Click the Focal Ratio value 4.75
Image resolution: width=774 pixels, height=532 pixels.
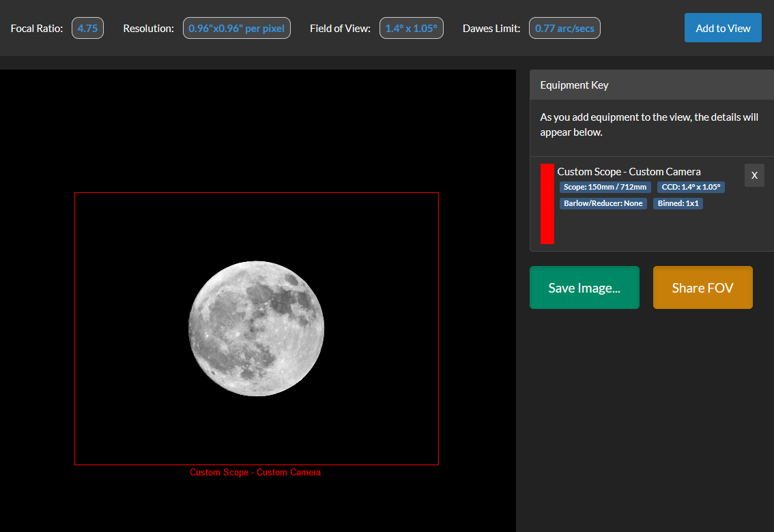pos(87,28)
